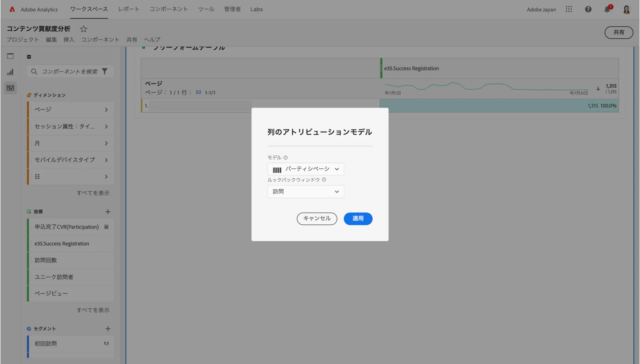Viewport: 640px width, 364px height.
Task: Click the sort arrow in e35.Success Registration column
Action: coord(598,88)
